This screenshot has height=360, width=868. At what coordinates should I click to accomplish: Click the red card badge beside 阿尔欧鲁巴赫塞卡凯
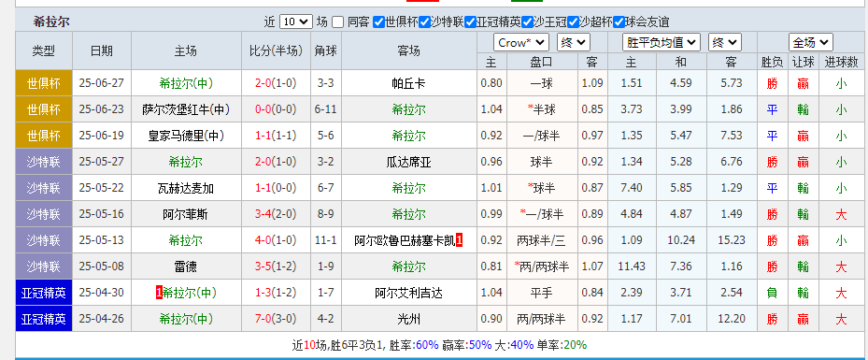[459, 240]
